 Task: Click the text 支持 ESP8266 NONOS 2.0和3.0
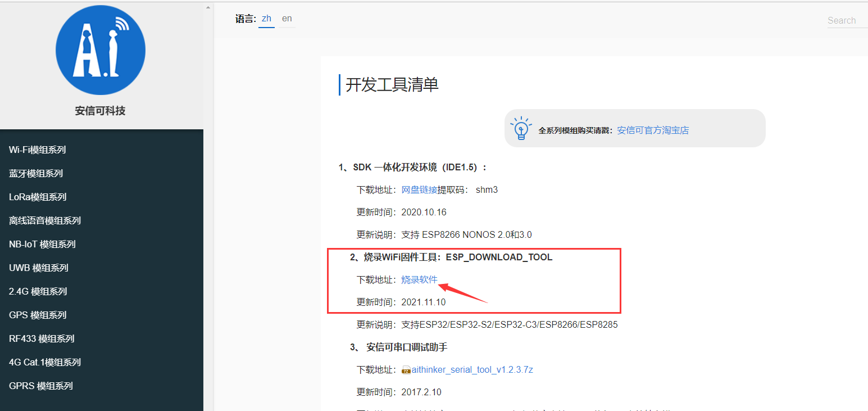[x=466, y=235]
